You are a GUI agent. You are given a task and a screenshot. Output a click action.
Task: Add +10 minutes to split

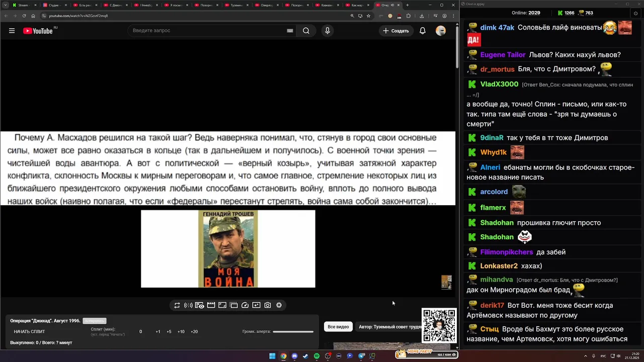click(181, 332)
